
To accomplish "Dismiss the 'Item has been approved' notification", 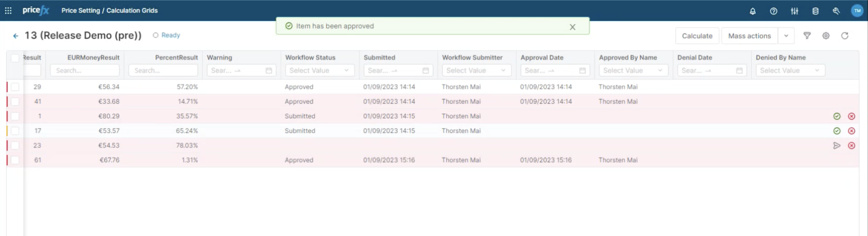I will [x=572, y=27].
